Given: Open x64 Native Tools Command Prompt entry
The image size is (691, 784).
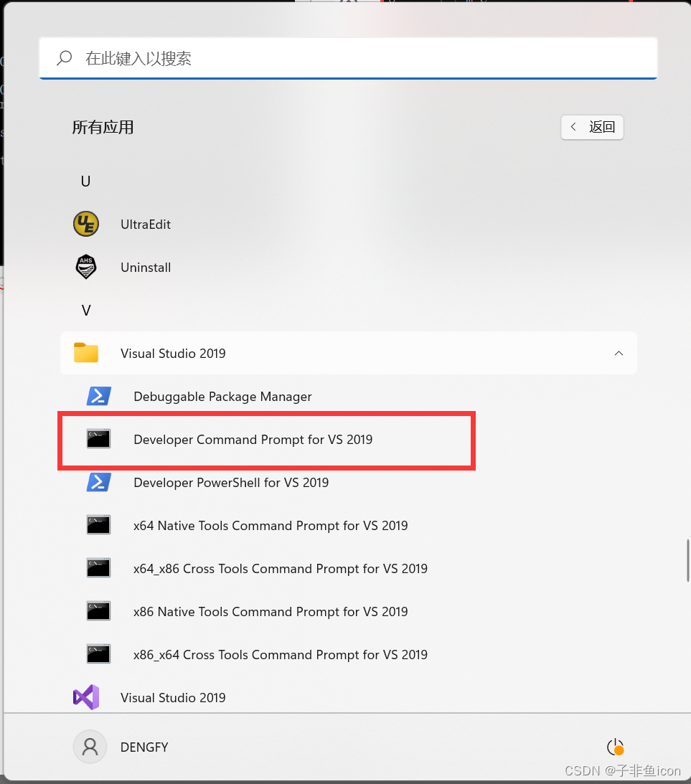Looking at the screenshot, I should pos(271,526).
